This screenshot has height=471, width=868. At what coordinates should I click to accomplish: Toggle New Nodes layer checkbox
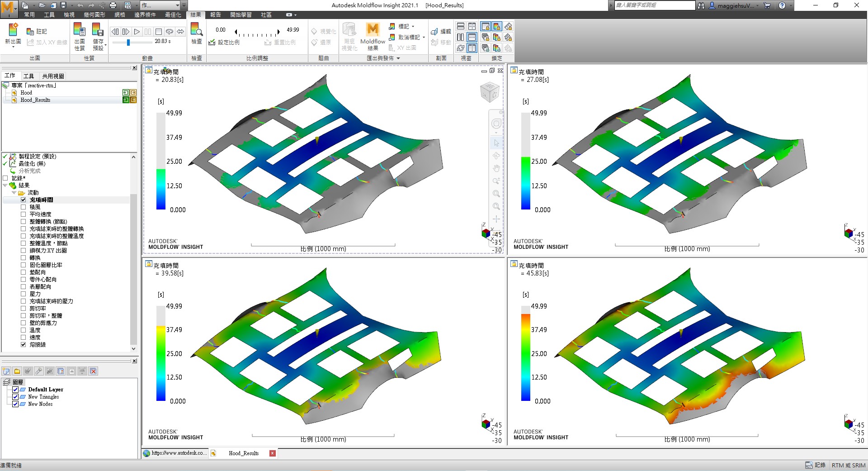click(15, 404)
